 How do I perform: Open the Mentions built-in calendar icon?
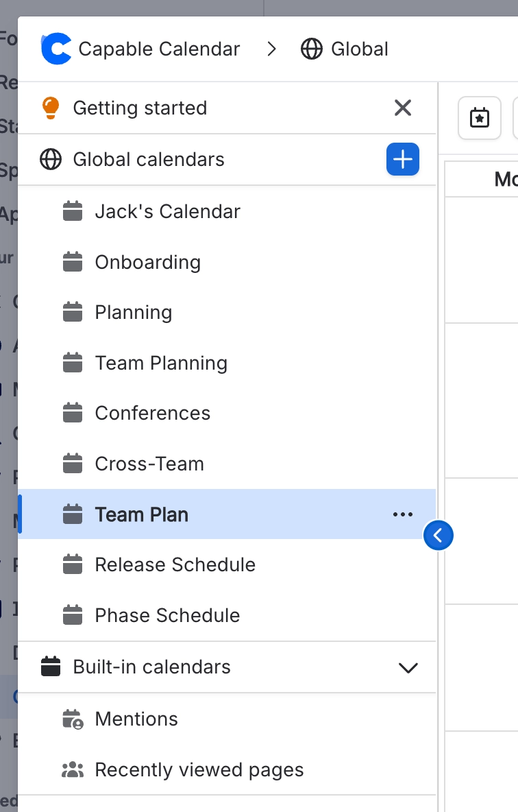pos(73,719)
